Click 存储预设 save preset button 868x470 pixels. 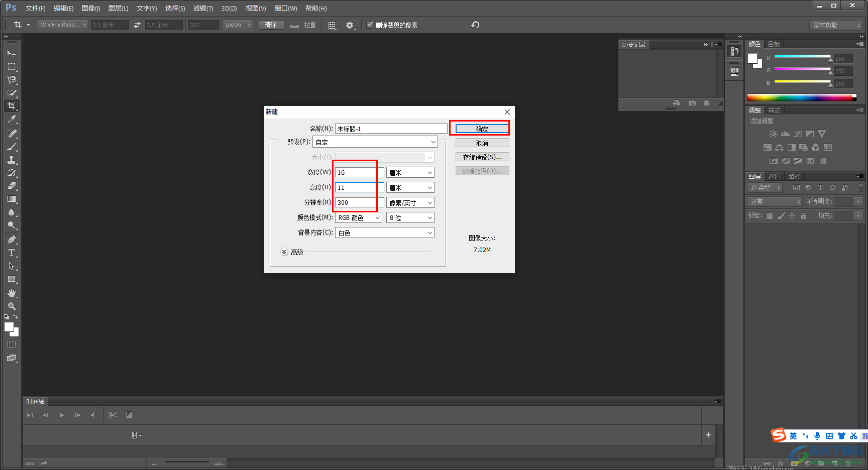click(482, 157)
